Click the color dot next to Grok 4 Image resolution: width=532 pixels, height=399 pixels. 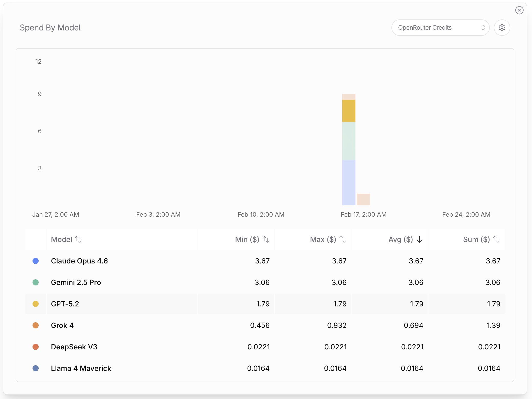pyautogui.click(x=36, y=325)
